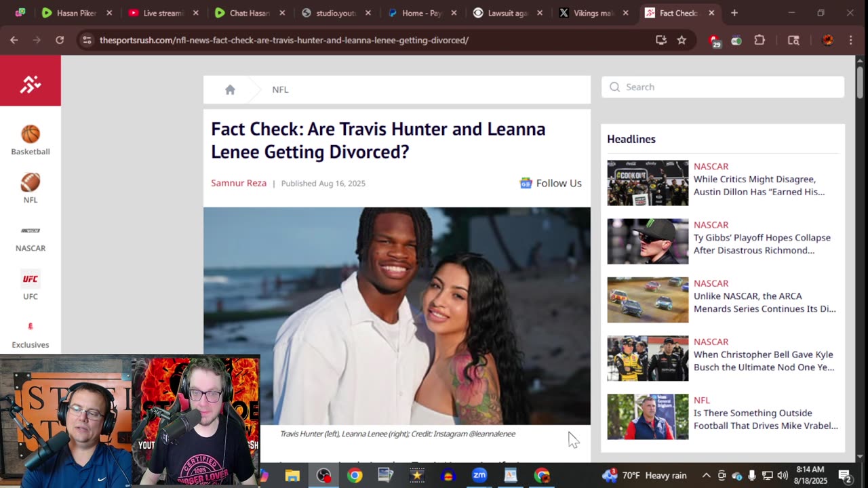Open Ty Gibbs' Playoff Hopes headline
The height and width of the screenshot is (488, 868).
pyautogui.click(x=762, y=244)
